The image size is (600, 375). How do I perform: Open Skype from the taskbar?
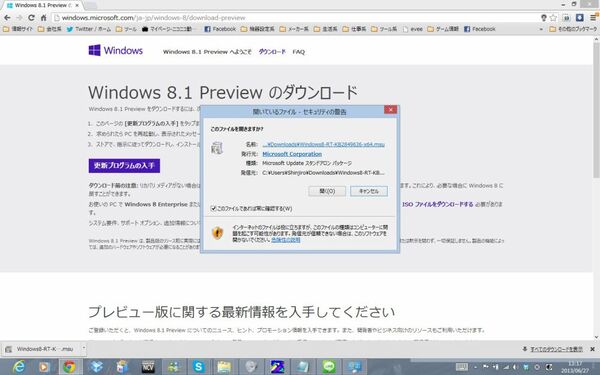pos(199,367)
